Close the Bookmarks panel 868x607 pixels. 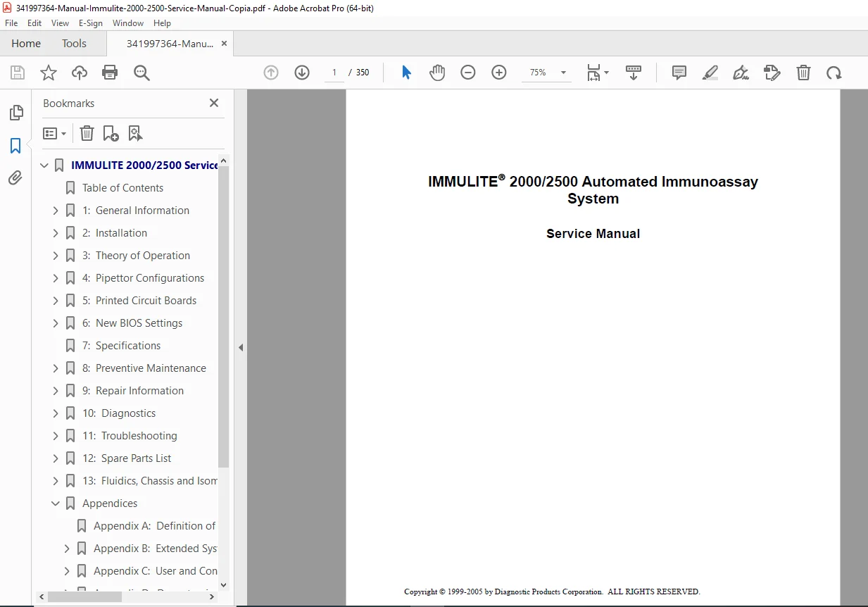click(214, 103)
